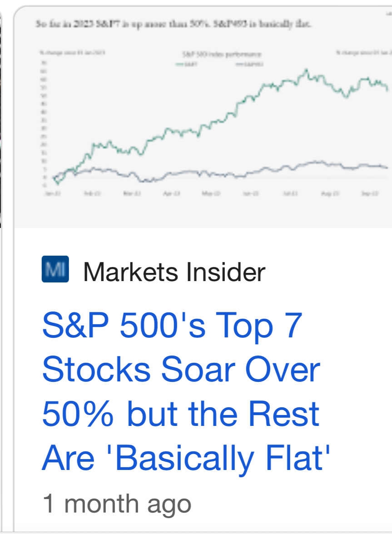Open the headline "S&P 500's Top 7 Stocks Soar"
The image size is (392, 534).
point(186,391)
